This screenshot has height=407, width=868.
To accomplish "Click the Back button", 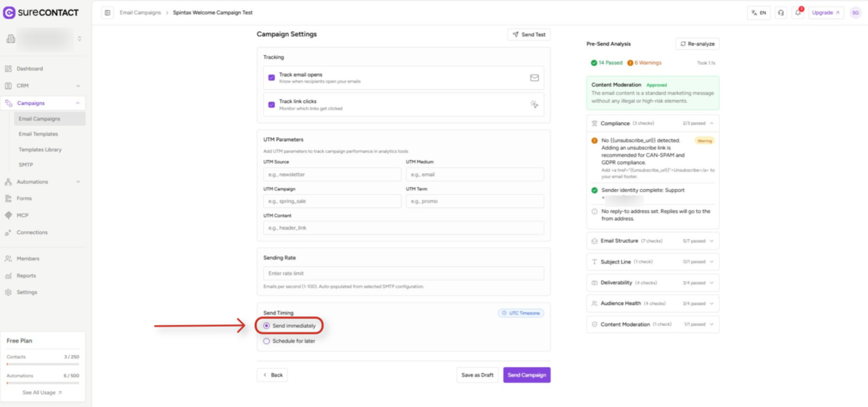I will (272, 375).
